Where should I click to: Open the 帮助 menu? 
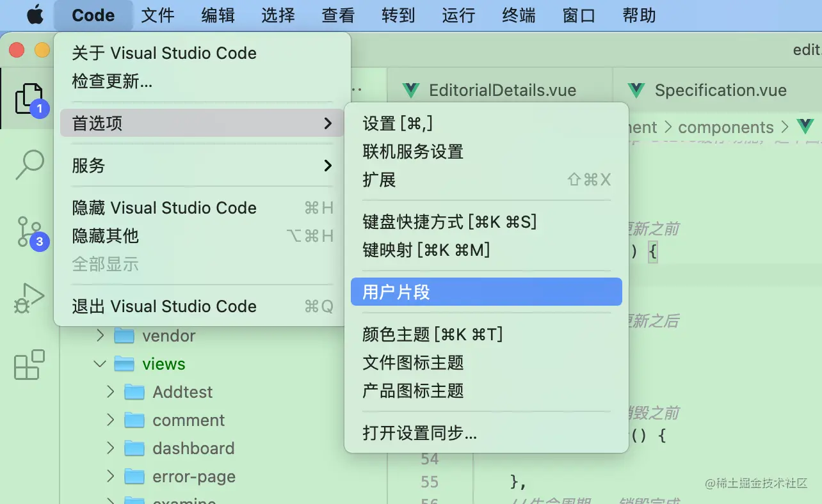point(639,15)
